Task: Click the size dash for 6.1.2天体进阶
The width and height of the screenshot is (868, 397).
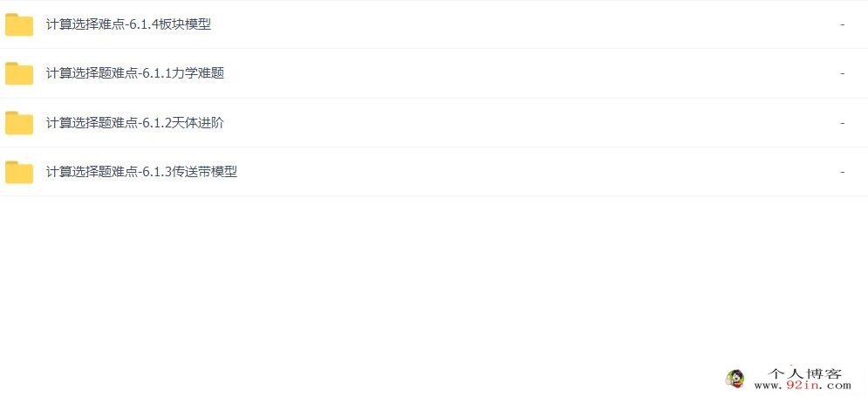Action: (x=842, y=122)
